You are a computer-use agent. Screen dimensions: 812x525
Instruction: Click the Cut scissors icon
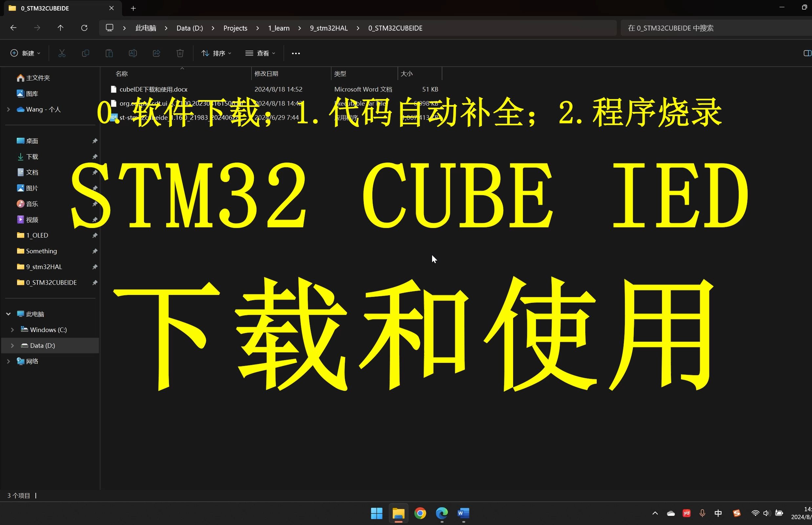(62, 53)
